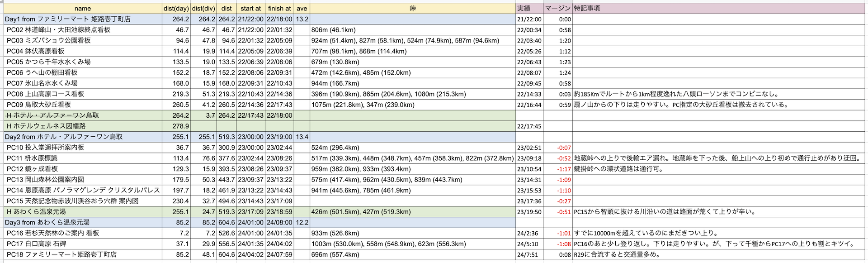Image resolution: width=868 pixels, height=263 pixels.
Task: Select the H あわくら温泉元湯 green row cell
Action: pos(82,211)
